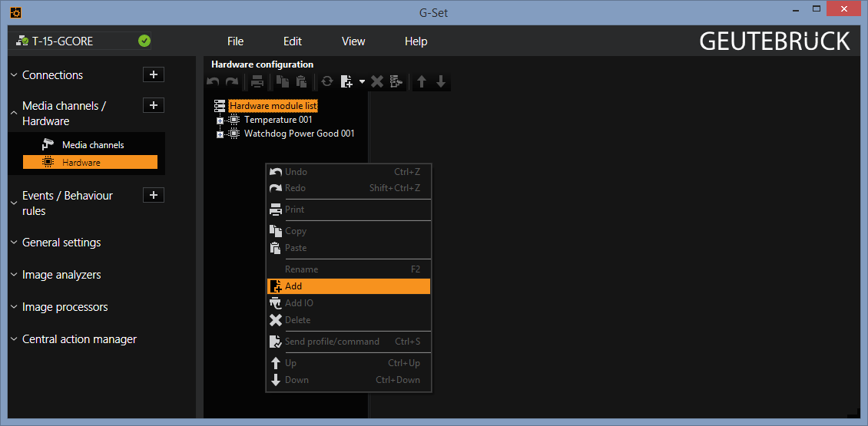
Task: Choose Print in the context menu
Action: point(349,210)
